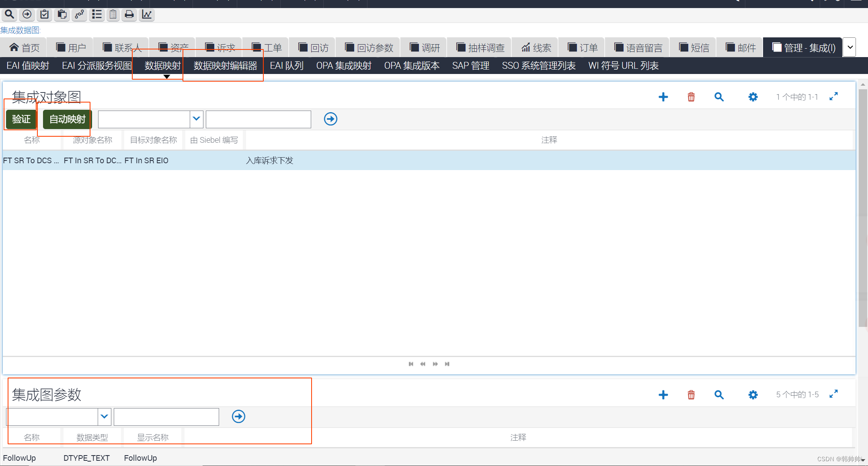
Task: Click the 自动映射 button
Action: pyautogui.click(x=67, y=119)
